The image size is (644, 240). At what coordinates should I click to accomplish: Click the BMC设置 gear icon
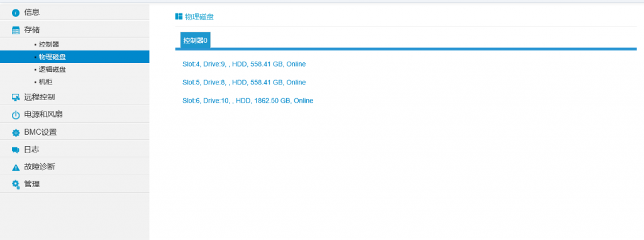(x=16, y=132)
